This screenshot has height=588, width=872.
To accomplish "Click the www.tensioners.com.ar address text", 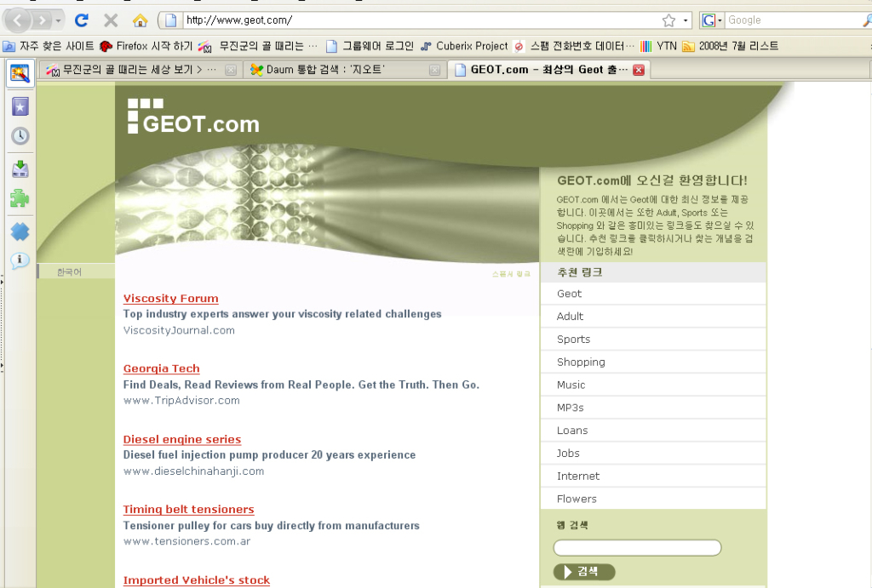I will pyautogui.click(x=186, y=540).
